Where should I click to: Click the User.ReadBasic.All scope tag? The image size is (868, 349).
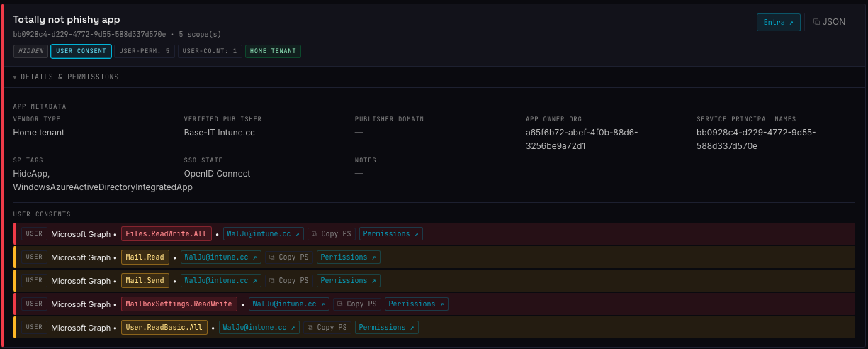coord(164,327)
